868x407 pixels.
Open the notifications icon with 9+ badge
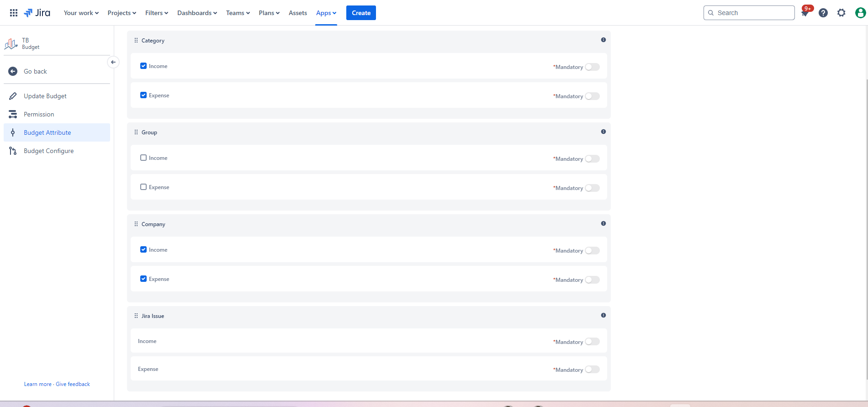pos(805,12)
